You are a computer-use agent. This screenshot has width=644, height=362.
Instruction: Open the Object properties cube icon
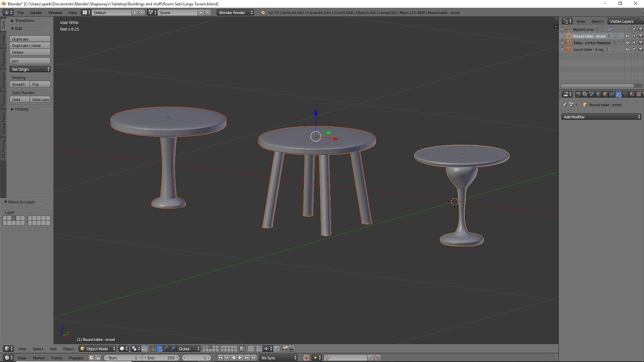(605, 94)
